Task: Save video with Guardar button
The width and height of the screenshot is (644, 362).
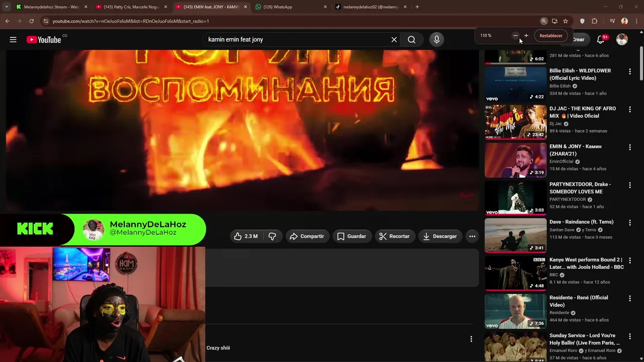Action: point(351,236)
